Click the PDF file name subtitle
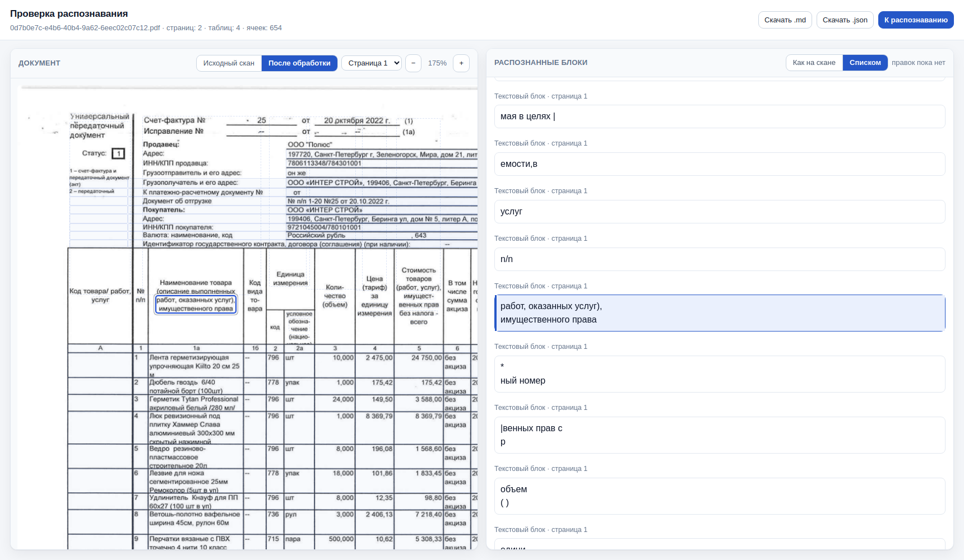This screenshot has height=560, width=964. point(85,28)
